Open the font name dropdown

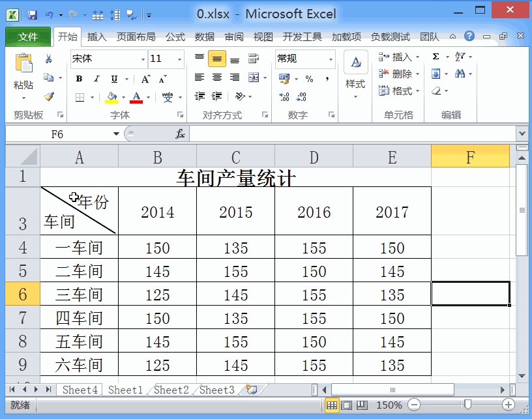(143, 58)
